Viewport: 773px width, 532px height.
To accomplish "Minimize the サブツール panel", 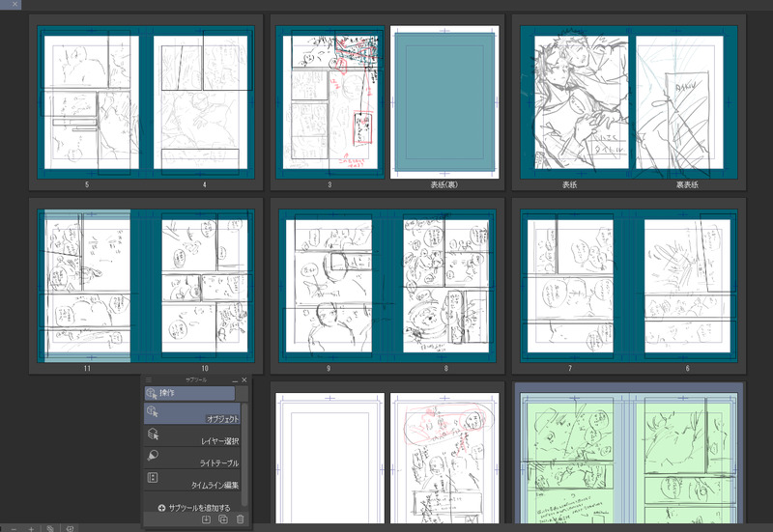I will [x=235, y=380].
